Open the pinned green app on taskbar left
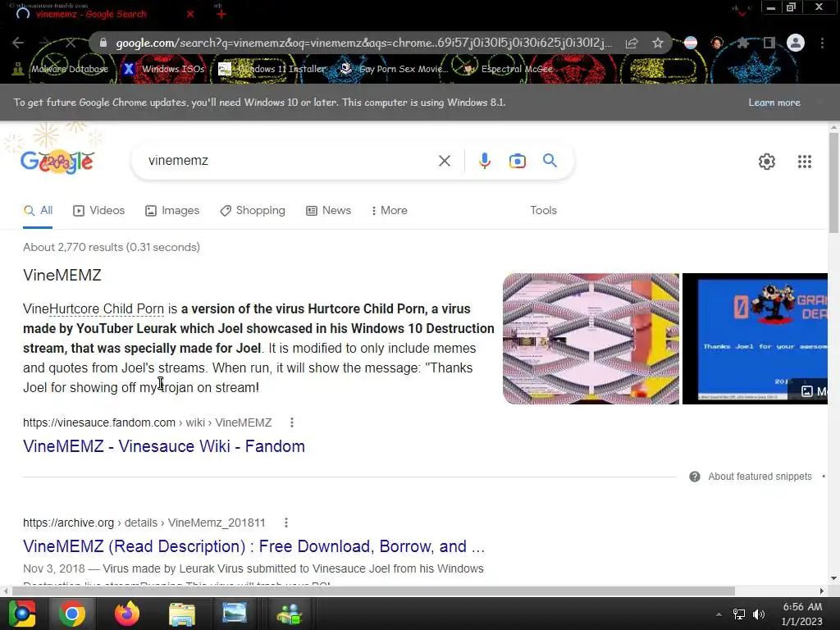The height and width of the screenshot is (630, 840). click(x=21, y=614)
